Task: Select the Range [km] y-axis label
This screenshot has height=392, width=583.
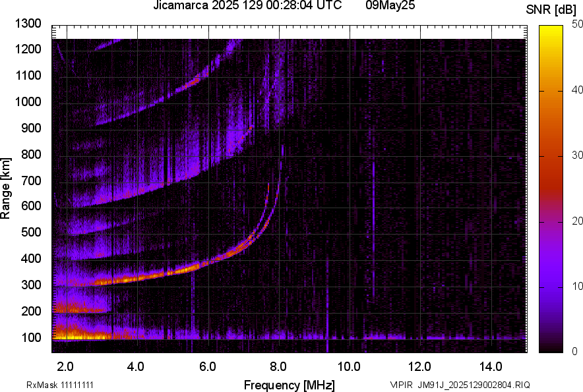Action: pyautogui.click(x=6, y=188)
